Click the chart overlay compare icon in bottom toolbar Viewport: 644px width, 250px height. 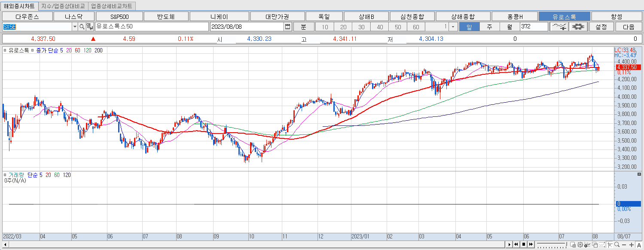(595, 244)
